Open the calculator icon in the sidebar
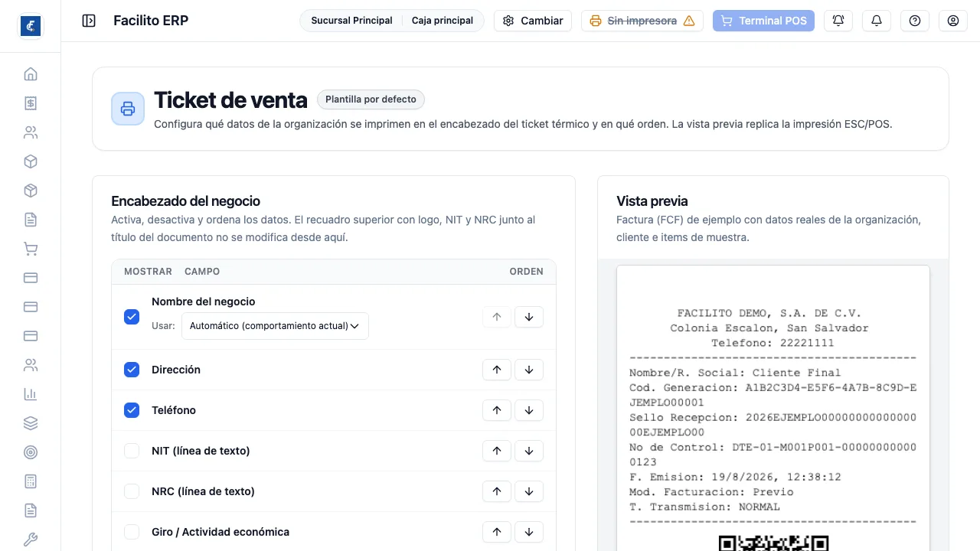980x551 pixels. [x=31, y=481]
